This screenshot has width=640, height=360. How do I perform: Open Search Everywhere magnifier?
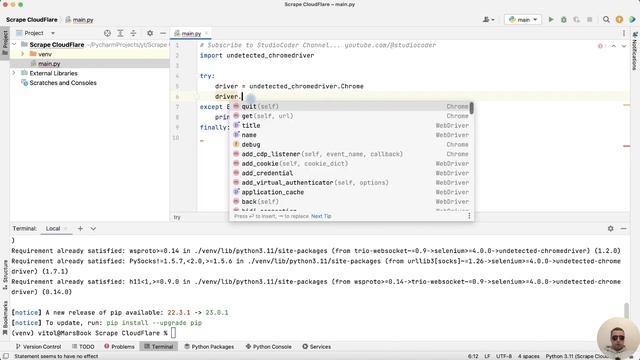pos(606,20)
